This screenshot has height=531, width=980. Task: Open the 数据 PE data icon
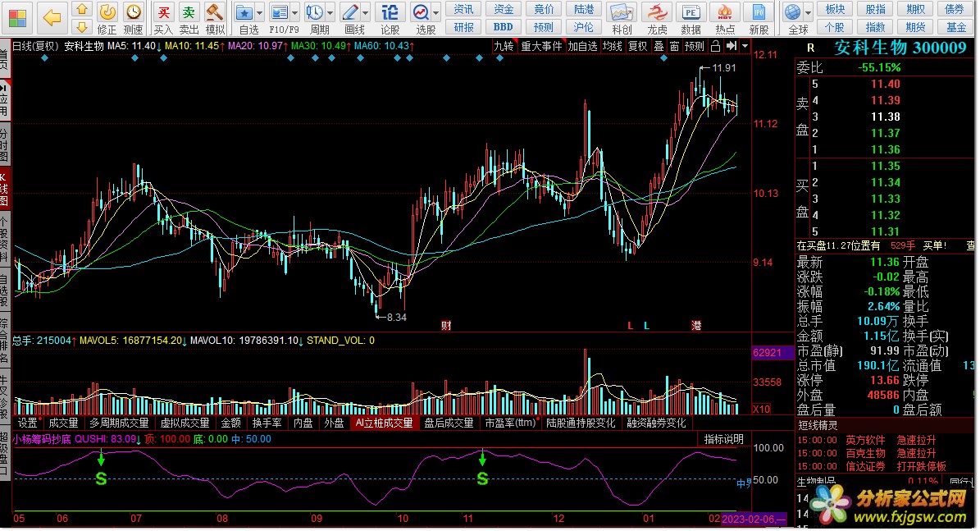pyautogui.click(x=691, y=18)
